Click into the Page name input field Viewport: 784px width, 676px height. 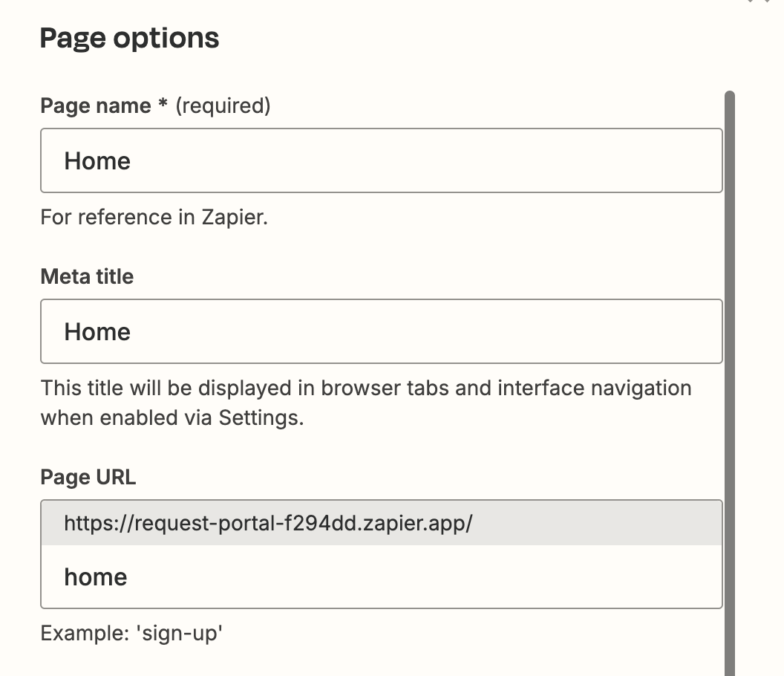coord(381,160)
